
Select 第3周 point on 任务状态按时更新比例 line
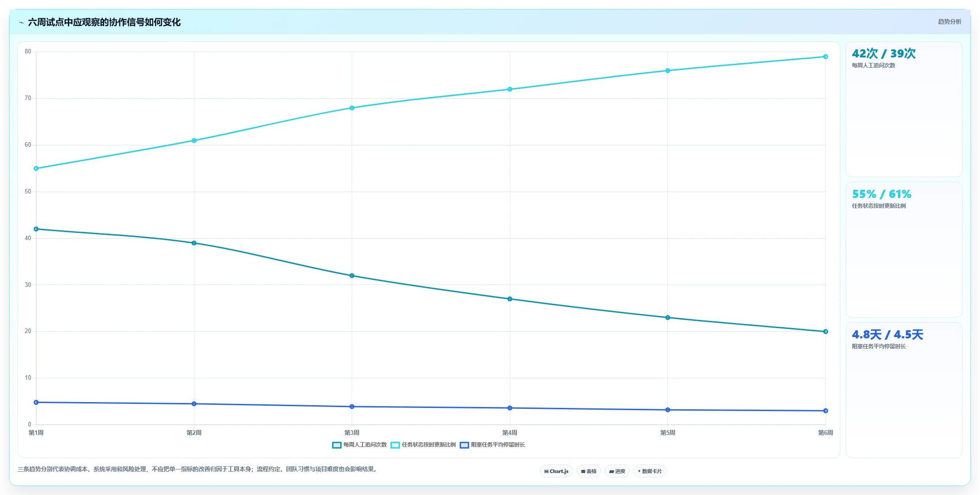tap(352, 108)
